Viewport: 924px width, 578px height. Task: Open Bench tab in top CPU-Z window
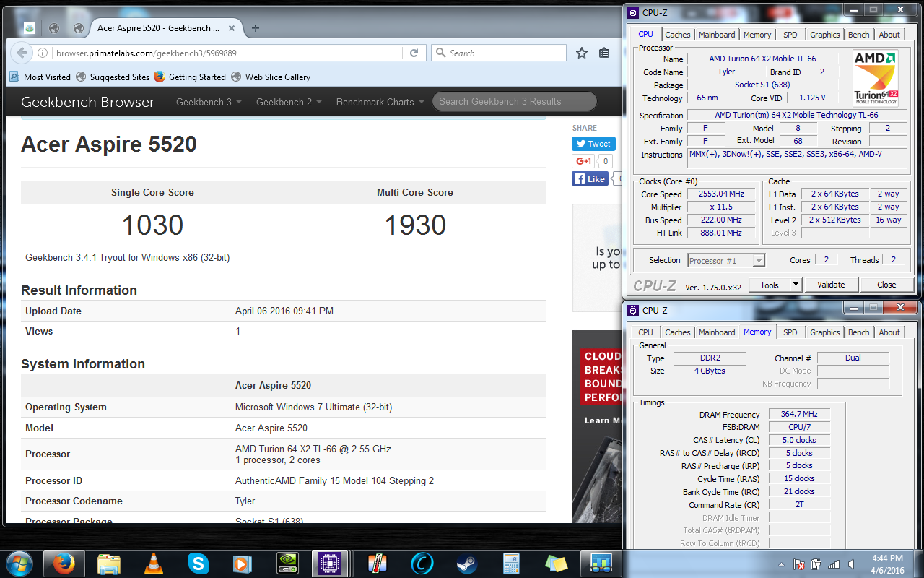858,34
